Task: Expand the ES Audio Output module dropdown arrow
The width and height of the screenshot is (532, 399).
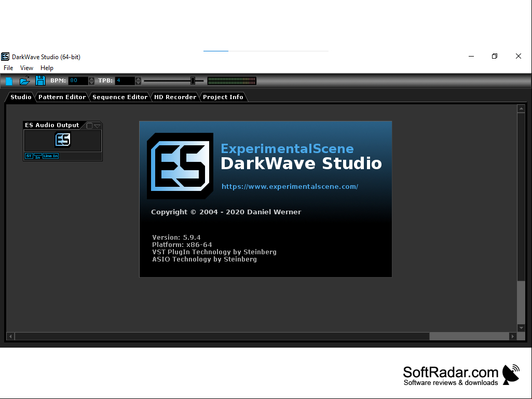Action: pos(98,126)
